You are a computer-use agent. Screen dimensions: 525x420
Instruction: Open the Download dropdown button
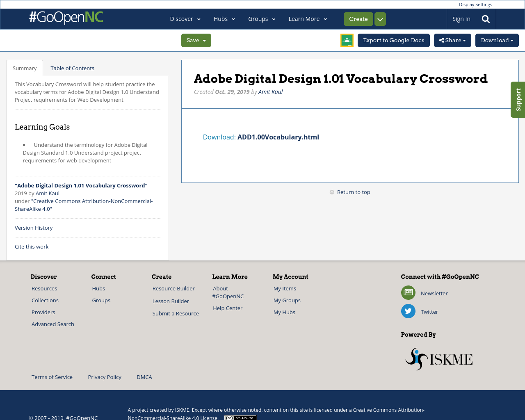pyautogui.click(x=497, y=40)
